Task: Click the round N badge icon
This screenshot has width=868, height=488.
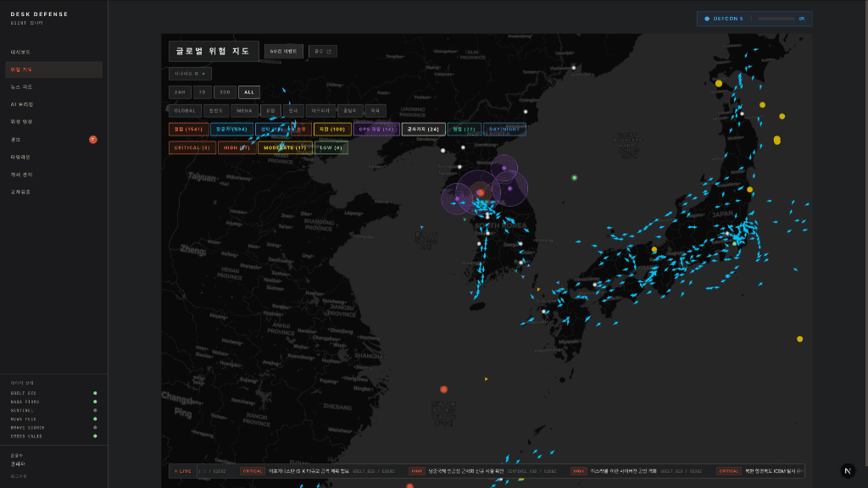Action: (848, 470)
